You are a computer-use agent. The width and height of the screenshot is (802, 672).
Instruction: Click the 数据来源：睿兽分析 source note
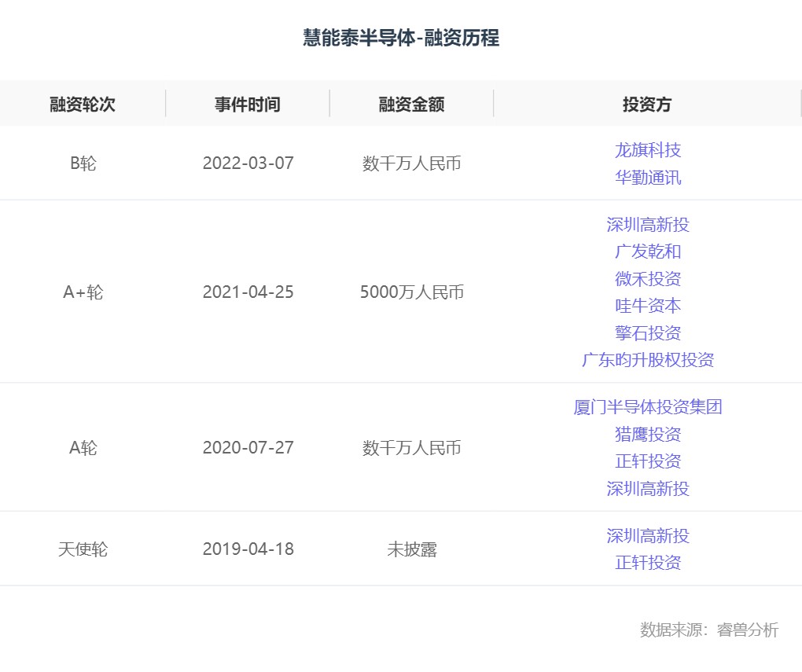709,630
